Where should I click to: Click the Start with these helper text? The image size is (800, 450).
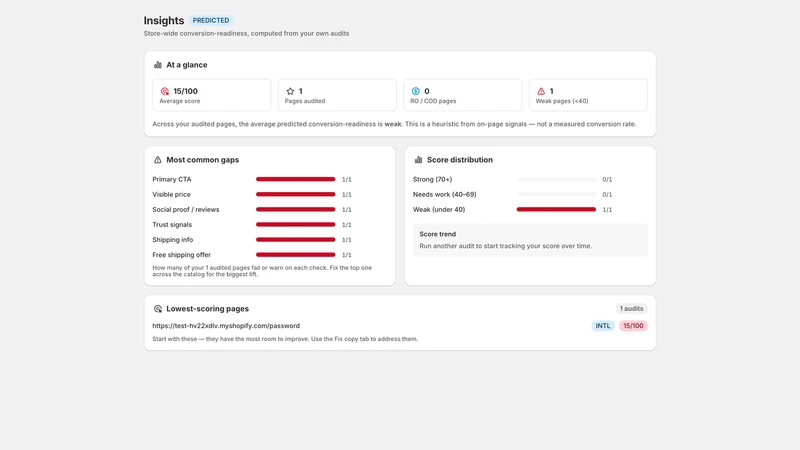pos(285,339)
